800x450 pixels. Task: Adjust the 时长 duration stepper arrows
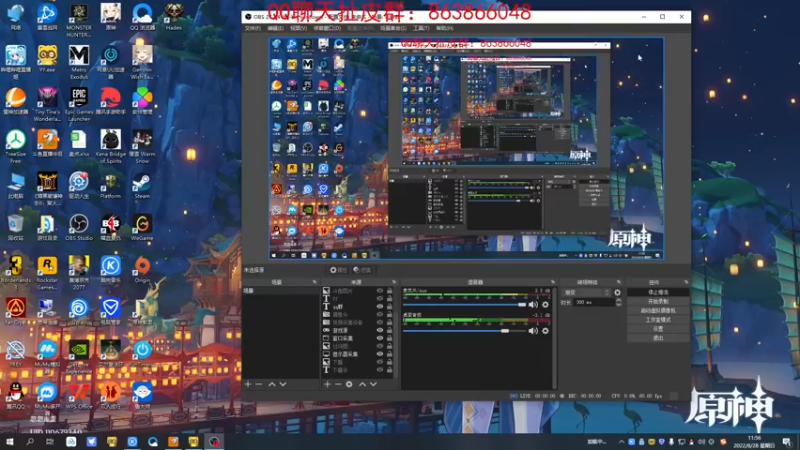(x=618, y=303)
